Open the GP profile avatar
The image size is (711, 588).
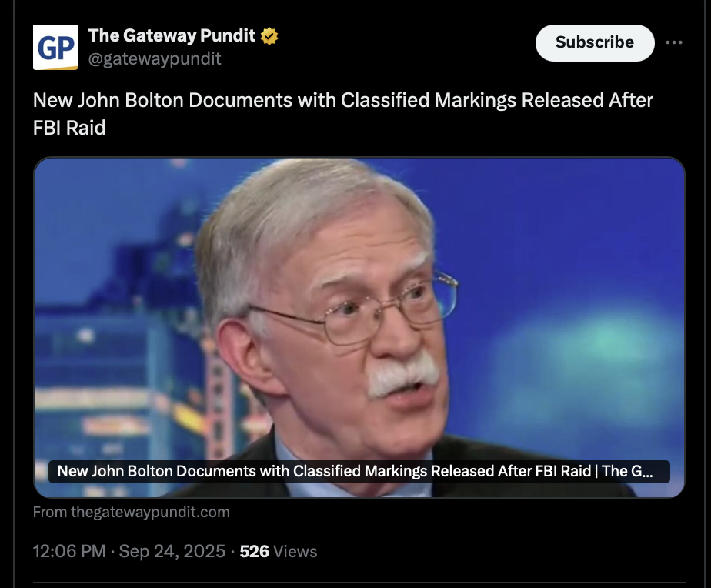pos(55,47)
